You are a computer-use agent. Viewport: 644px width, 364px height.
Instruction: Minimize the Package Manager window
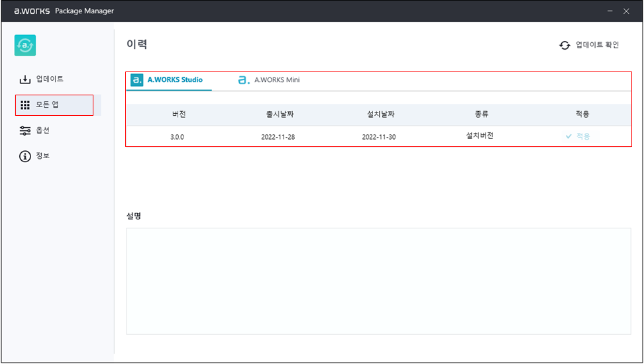[610, 11]
